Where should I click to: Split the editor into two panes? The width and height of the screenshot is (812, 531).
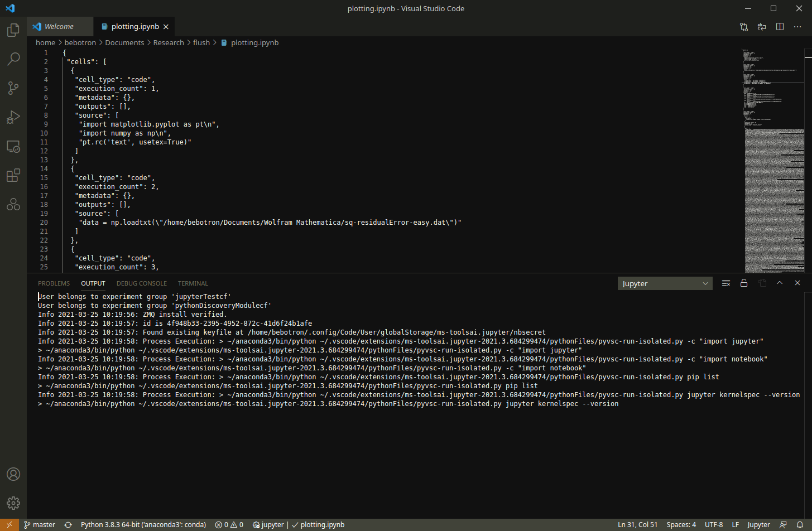[x=780, y=26]
